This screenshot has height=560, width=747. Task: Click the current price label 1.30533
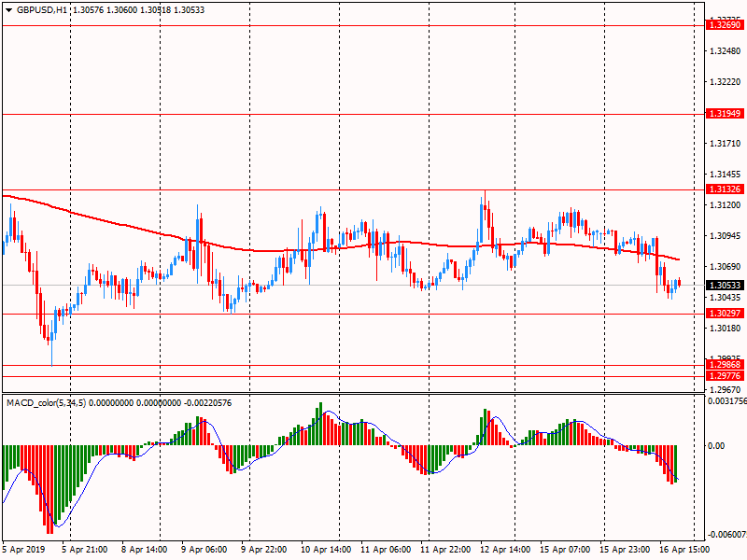(725, 285)
